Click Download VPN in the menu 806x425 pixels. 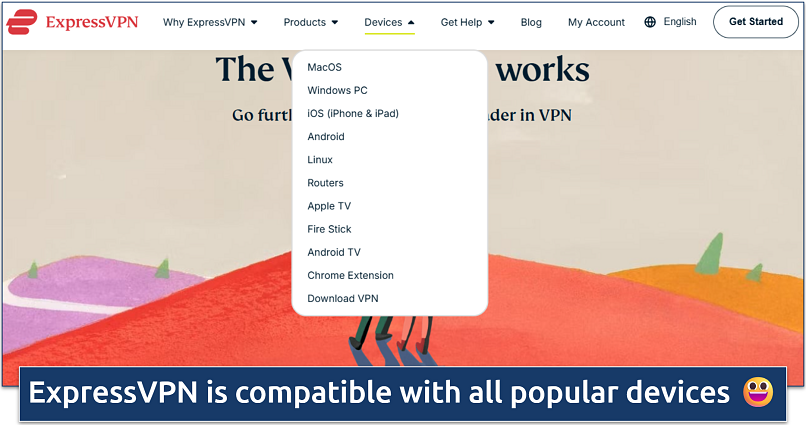click(342, 298)
